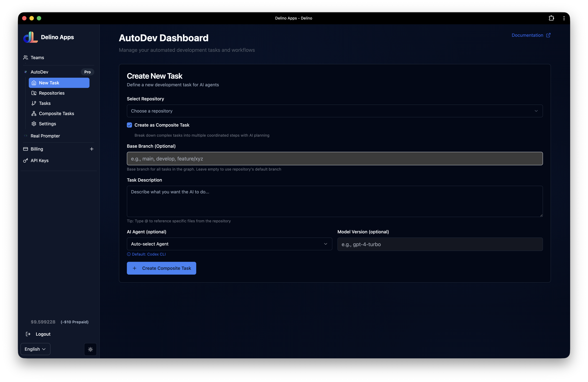Go to Composite Tasks in sidebar
Viewport: 588px width, 382px height.
tap(56, 114)
